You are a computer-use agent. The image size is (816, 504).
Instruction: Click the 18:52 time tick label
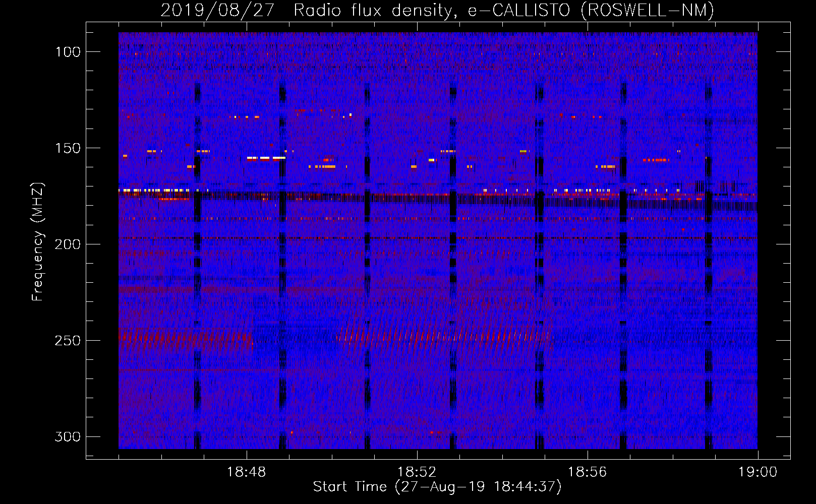417,472
